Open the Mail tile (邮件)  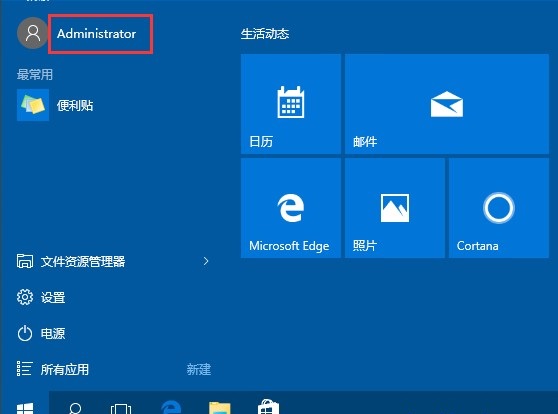447,104
